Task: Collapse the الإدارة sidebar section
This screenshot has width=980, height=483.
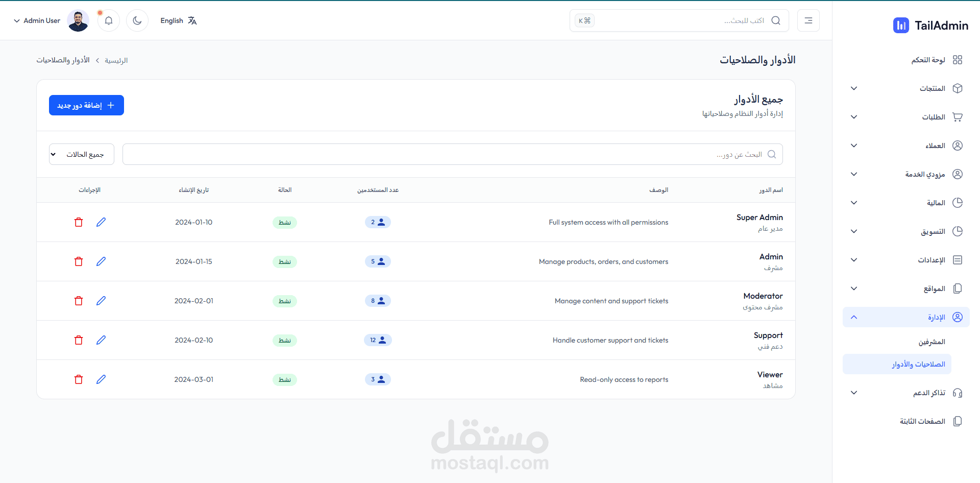Action: 906,317
